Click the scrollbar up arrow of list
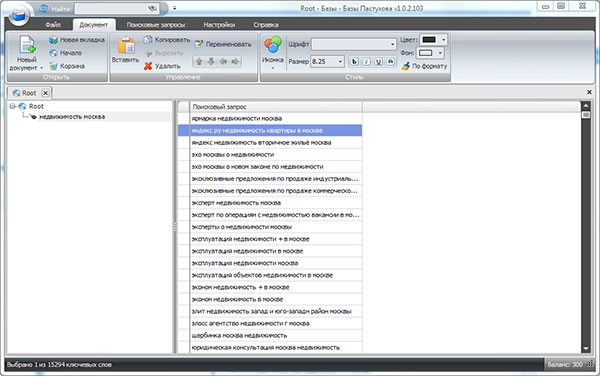 pos(585,106)
